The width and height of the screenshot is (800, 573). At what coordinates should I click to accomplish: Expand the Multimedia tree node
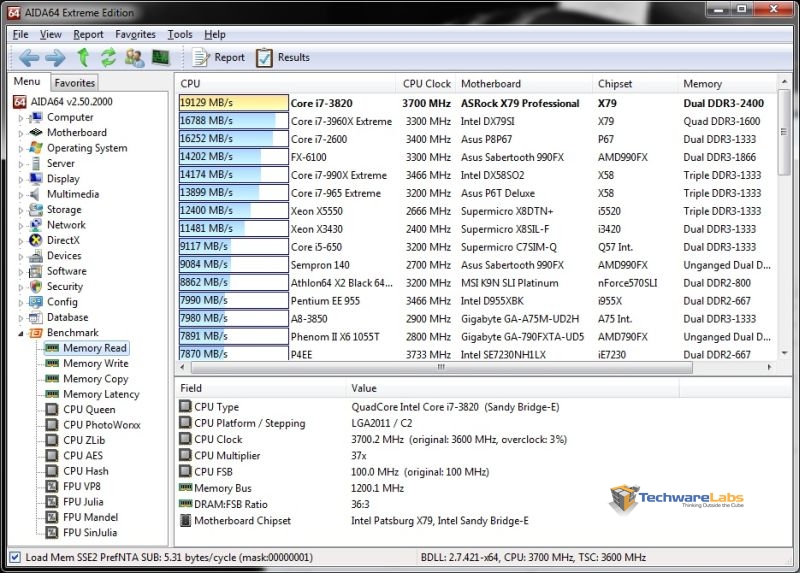click(x=21, y=194)
